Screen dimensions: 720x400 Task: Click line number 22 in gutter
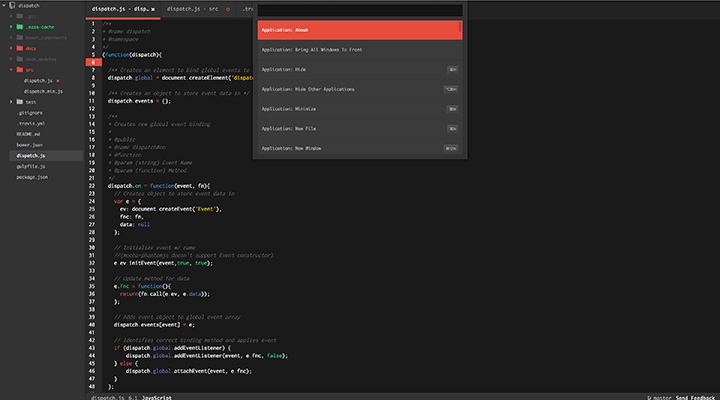click(x=92, y=186)
